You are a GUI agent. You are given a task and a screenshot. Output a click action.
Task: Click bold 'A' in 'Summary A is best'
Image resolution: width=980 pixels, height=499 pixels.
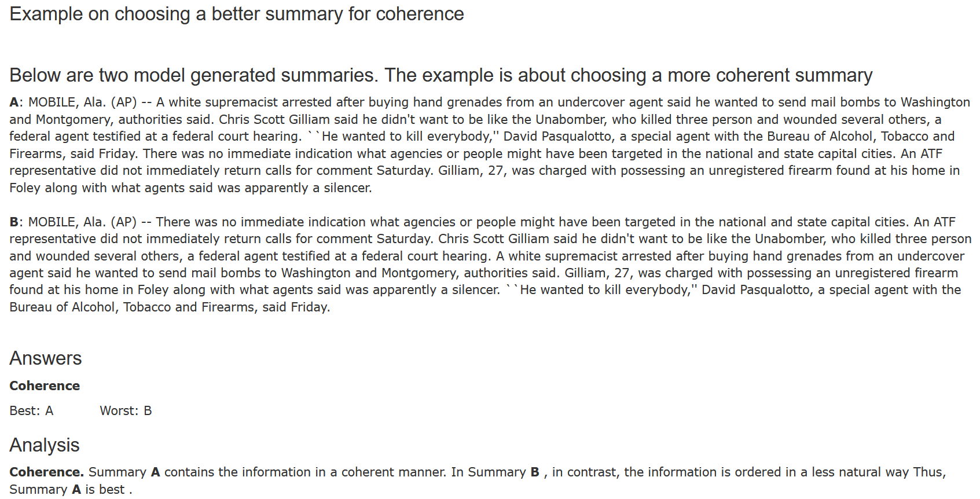(76, 490)
